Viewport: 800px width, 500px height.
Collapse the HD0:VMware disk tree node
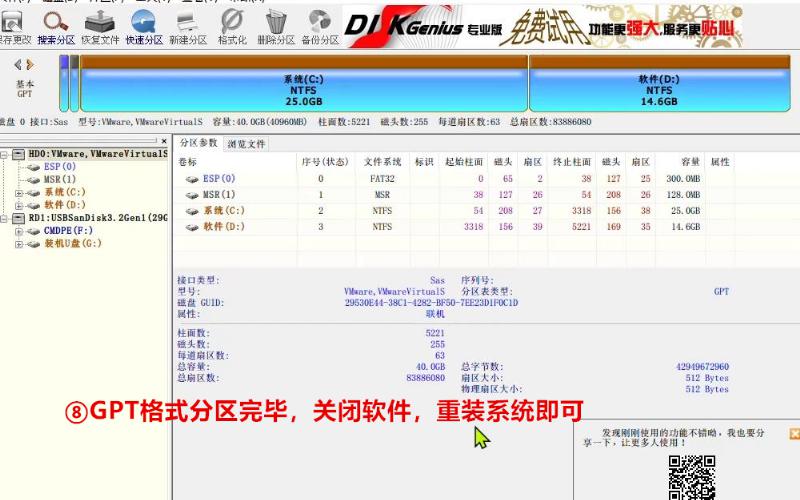click(x=6, y=154)
